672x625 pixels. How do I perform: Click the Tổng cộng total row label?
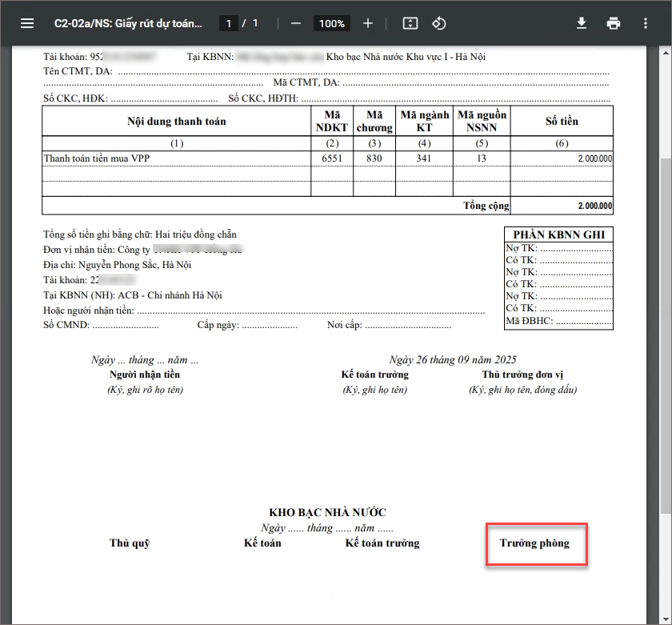(x=486, y=206)
